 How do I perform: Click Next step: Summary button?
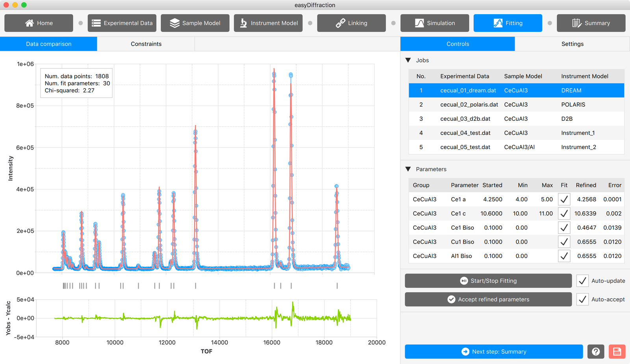tap(494, 351)
